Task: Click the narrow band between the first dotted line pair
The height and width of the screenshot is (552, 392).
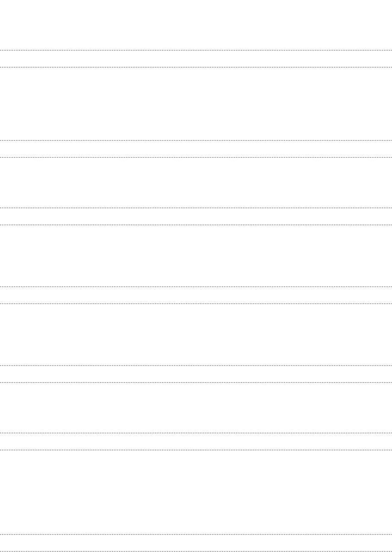Action: (196, 59)
